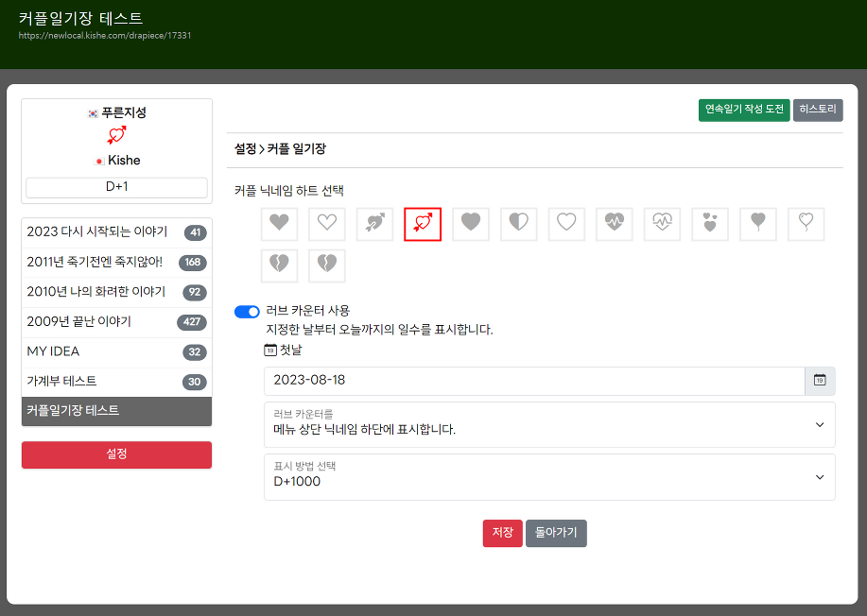This screenshot has width=867, height=616.
Task: Pick the solid gray arrow-pierced heart
Action: click(374, 224)
